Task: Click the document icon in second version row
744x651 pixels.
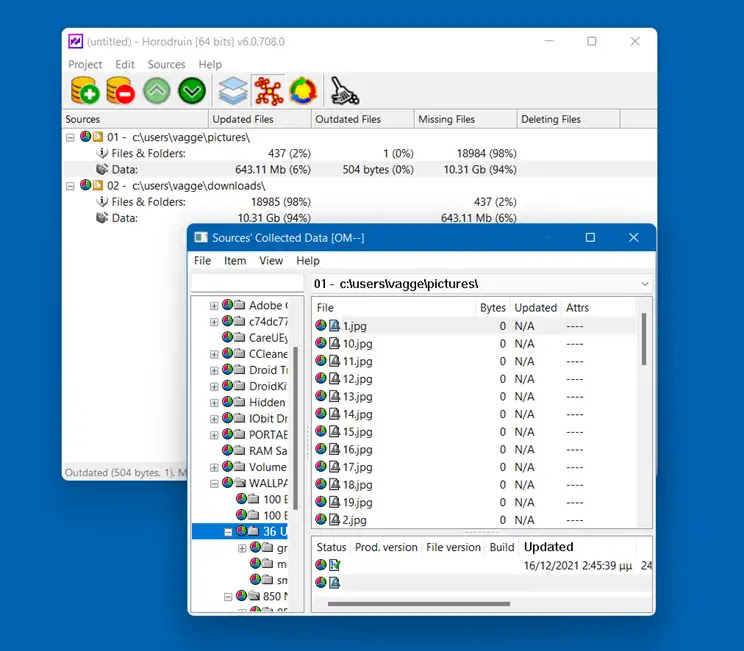Action: coord(335,582)
